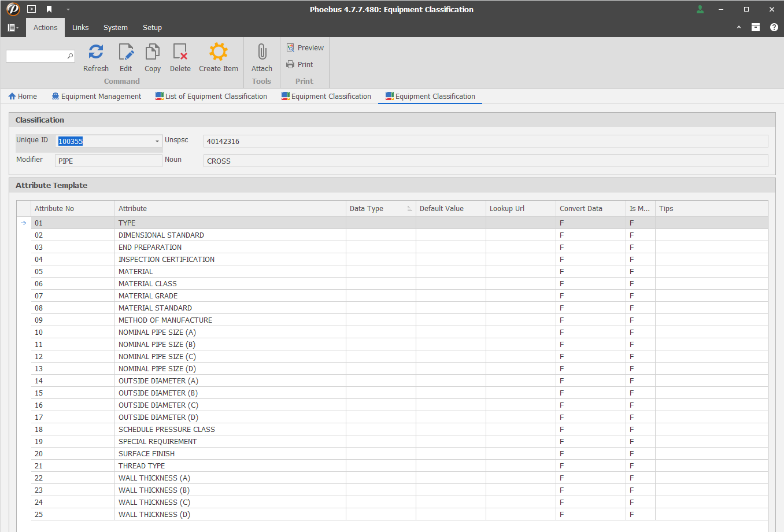Select the DIMENSIONAL STANDARD row

(399, 235)
